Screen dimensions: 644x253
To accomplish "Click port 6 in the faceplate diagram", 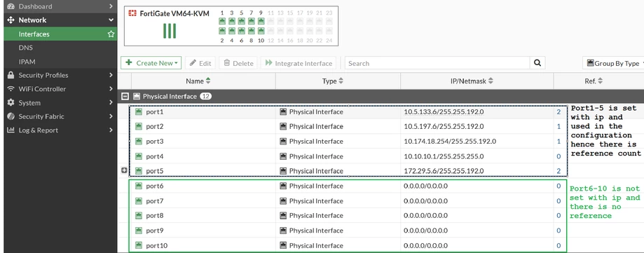I will [242, 31].
